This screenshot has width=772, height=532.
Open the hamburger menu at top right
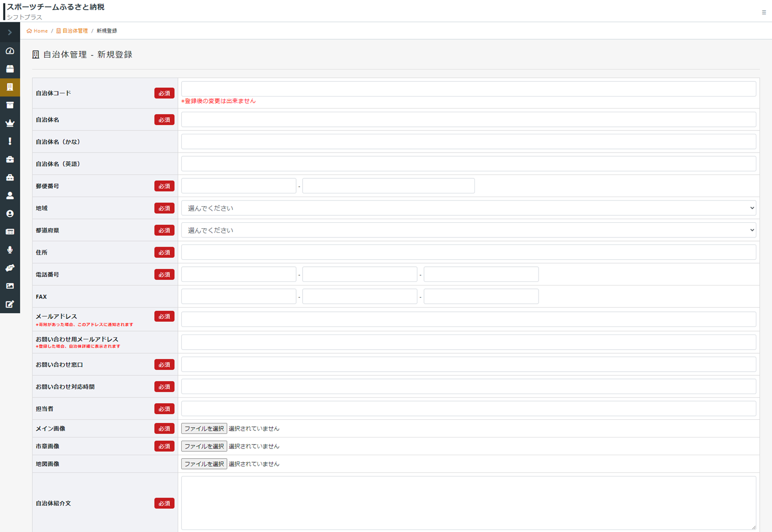click(763, 12)
